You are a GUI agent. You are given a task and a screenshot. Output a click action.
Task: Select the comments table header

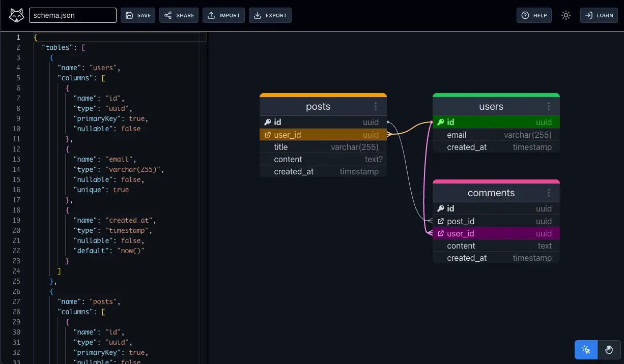pos(496,193)
